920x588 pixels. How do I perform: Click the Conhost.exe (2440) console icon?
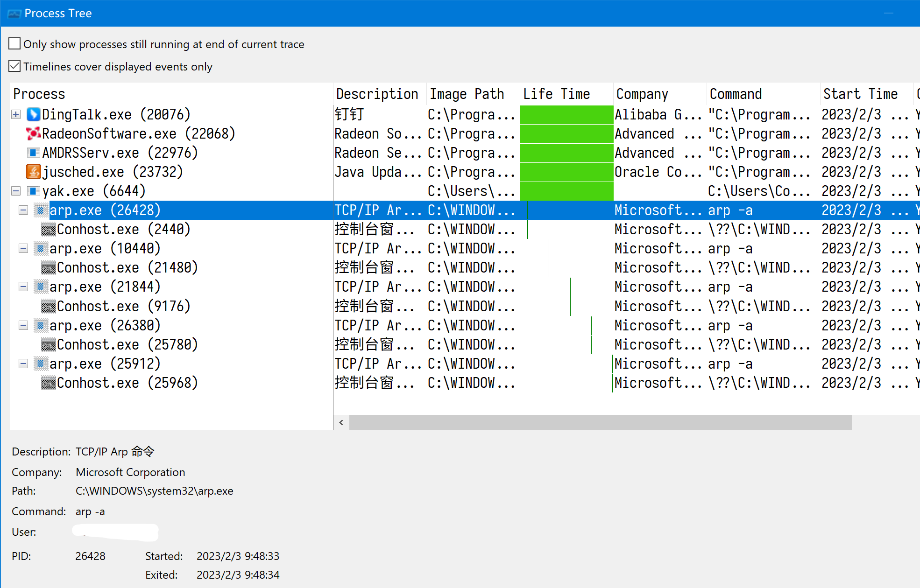49,229
